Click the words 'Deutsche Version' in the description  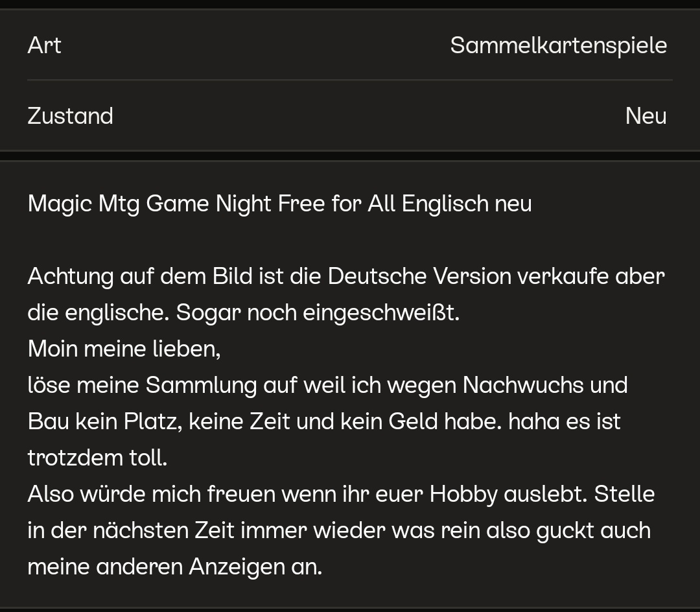click(419, 276)
